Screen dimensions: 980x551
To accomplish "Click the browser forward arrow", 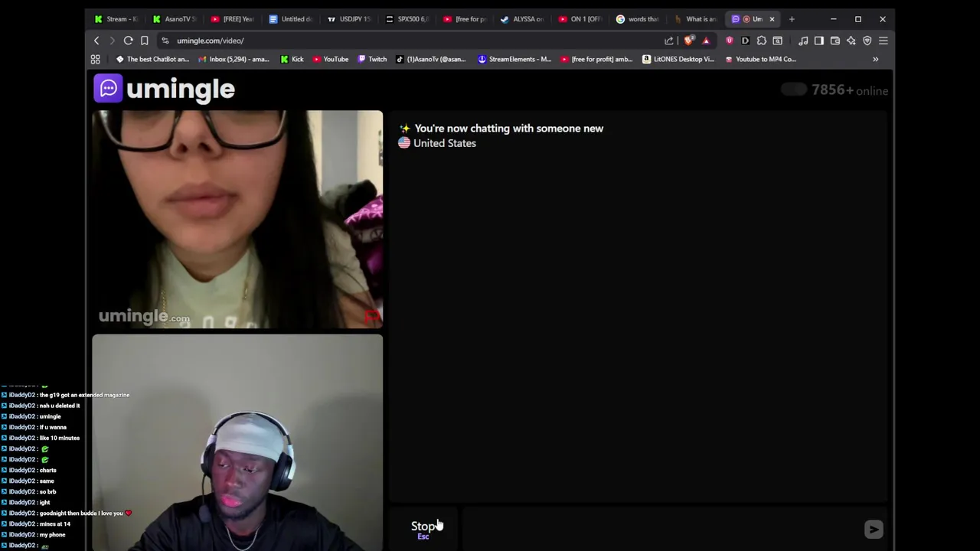I will [112, 41].
